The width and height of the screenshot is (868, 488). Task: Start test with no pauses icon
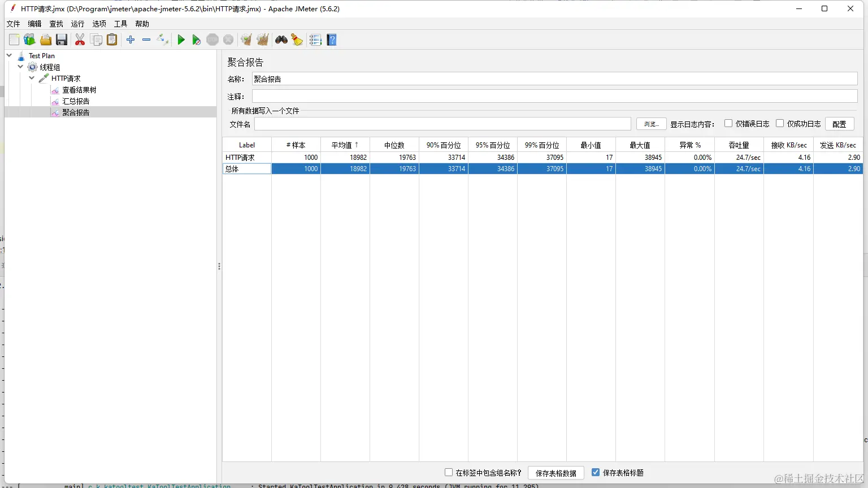click(x=196, y=40)
